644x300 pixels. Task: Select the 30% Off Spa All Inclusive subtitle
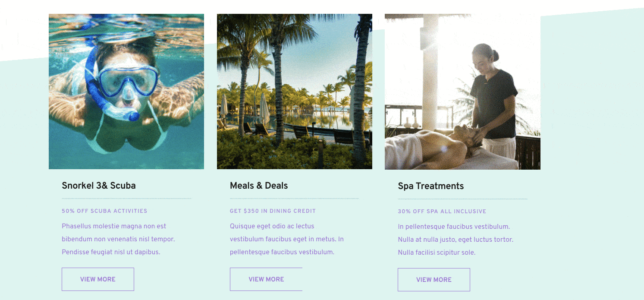coord(442,212)
